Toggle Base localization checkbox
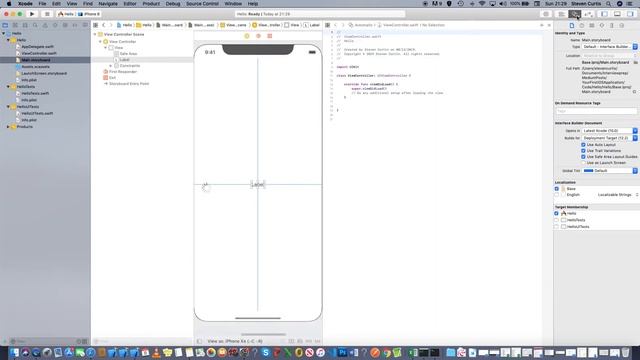The height and width of the screenshot is (360, 640). point(557,189)
